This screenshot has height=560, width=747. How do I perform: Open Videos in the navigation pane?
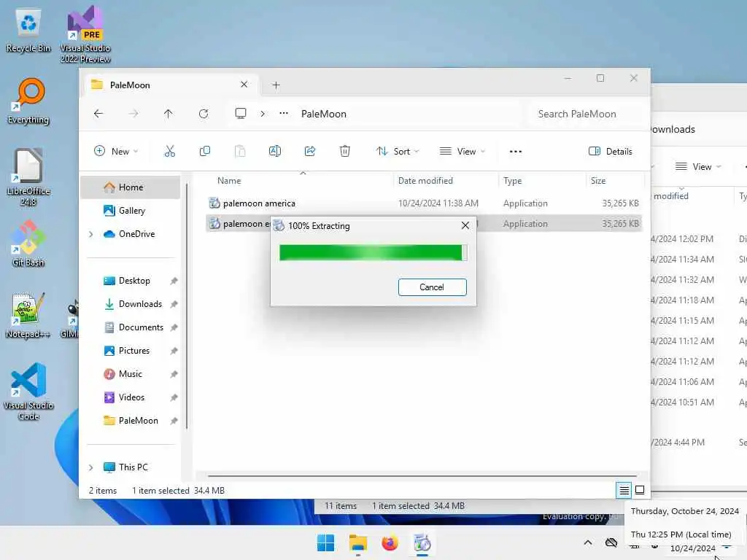[x=131, y=397]
